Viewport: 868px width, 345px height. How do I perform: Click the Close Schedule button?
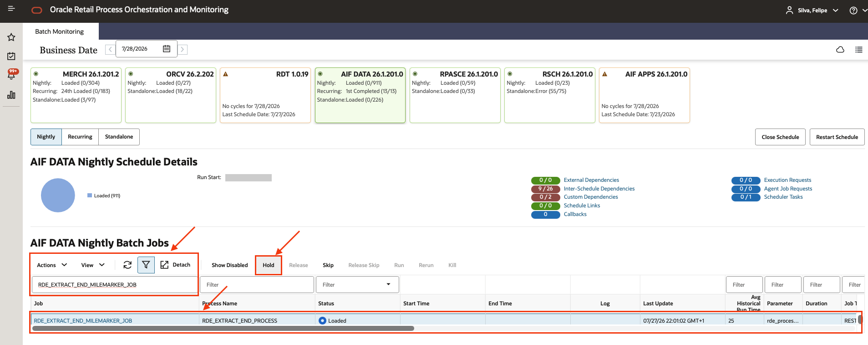780,137
